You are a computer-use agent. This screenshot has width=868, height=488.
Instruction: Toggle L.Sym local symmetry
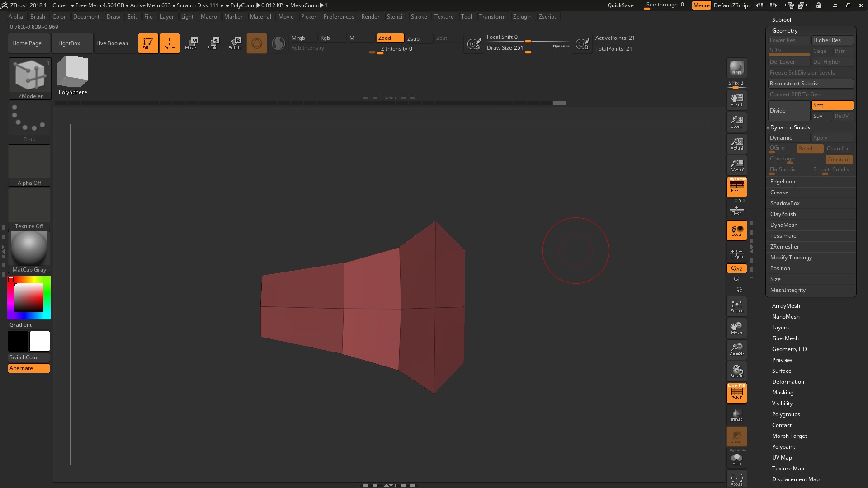tap(736, 253)
